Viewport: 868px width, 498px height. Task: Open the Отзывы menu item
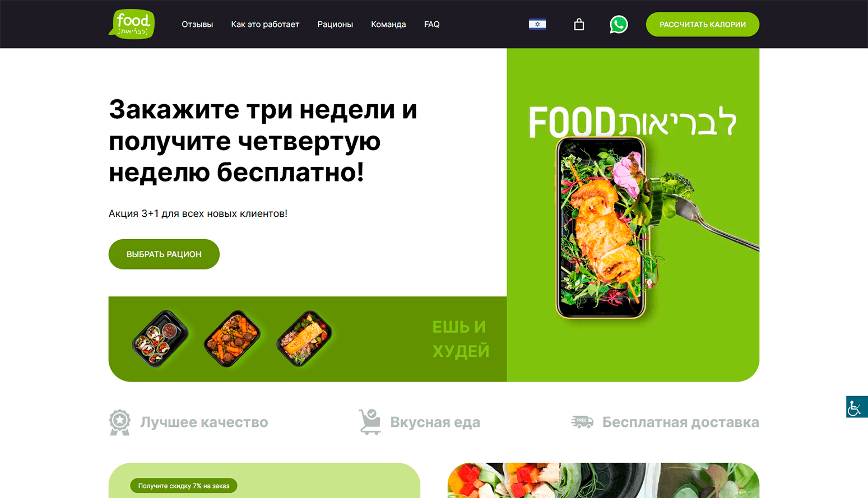click(x=197, y=25)
